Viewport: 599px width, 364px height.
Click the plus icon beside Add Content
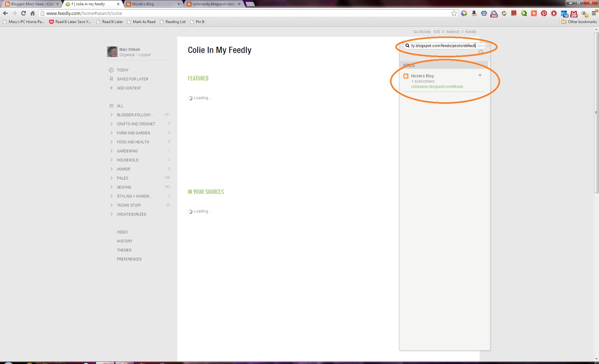click(111, 88)
